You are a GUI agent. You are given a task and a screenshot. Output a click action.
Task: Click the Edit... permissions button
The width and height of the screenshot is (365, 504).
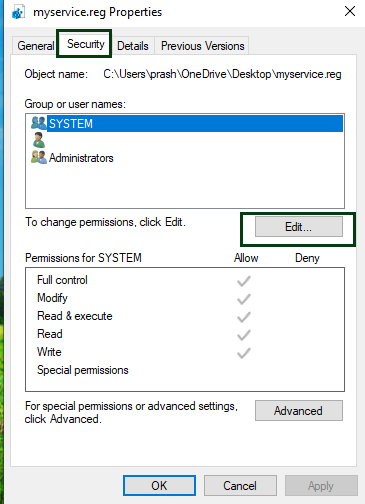coord(299,227)
